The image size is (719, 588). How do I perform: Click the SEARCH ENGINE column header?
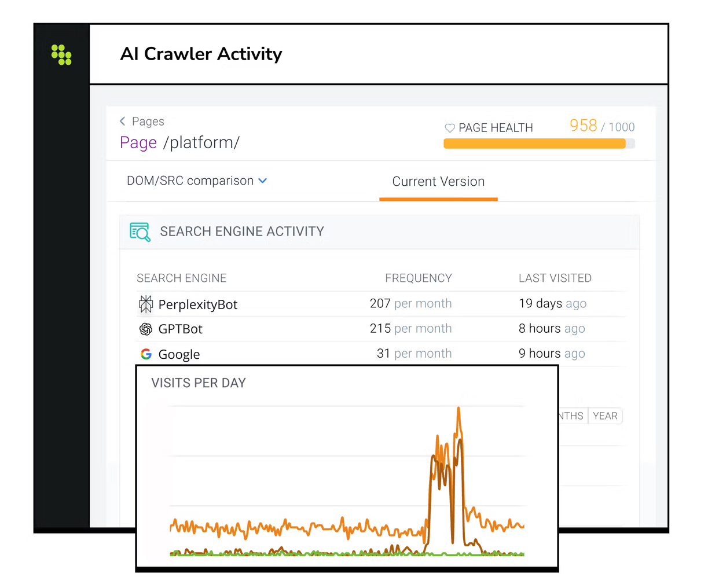[182, 278]
